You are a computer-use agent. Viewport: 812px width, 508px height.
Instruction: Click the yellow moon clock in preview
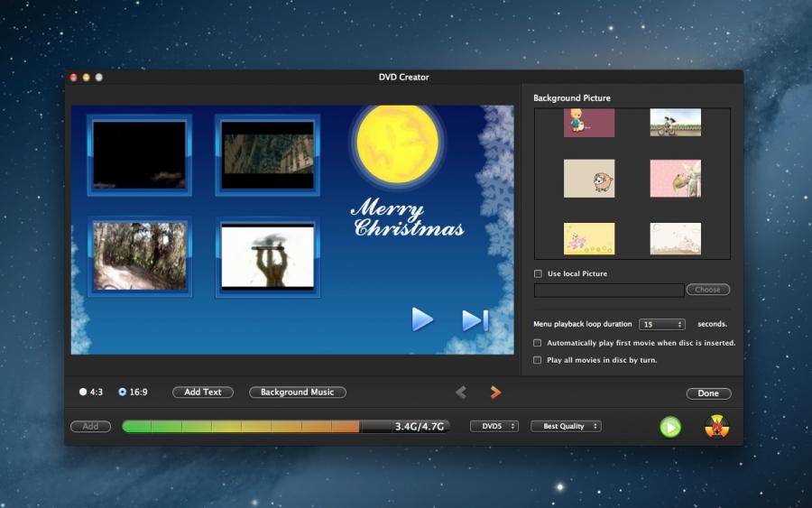[397, 144]
